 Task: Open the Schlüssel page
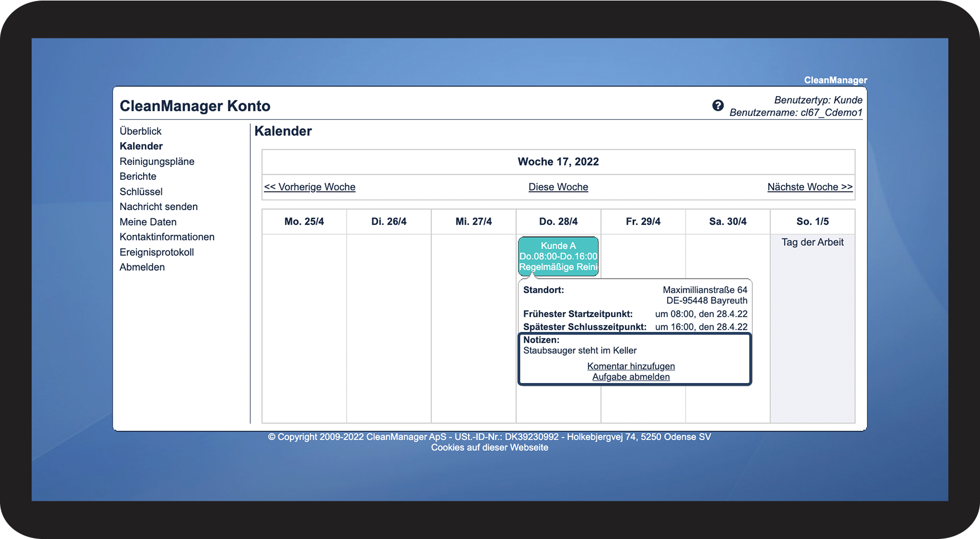pyautogui.click(x=141, y=192)
